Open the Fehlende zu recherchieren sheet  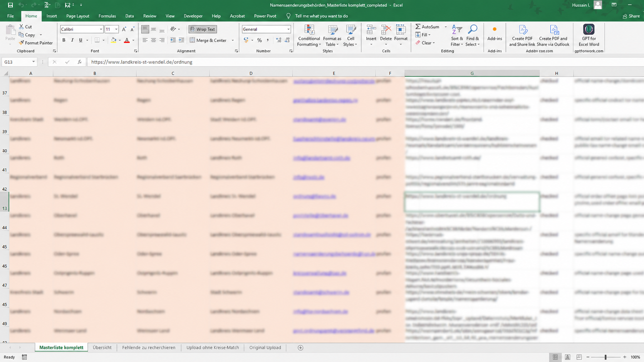tap(149, 348)
